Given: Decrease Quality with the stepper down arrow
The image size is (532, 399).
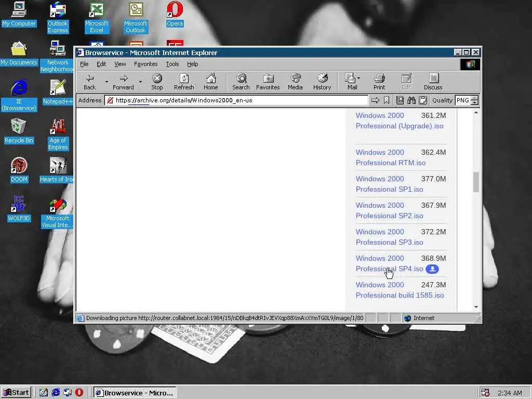Looking at the screenshot, I should [x=475, y=102].
